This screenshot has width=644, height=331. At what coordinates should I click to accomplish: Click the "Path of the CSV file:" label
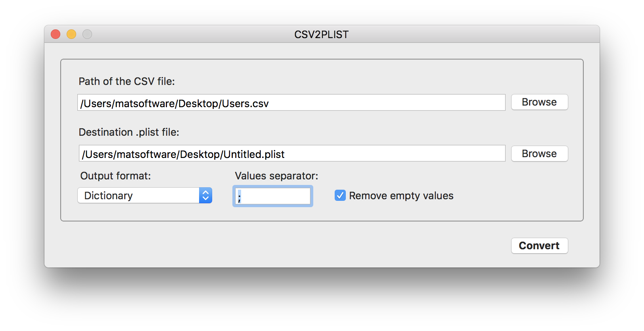click(126, 81)
